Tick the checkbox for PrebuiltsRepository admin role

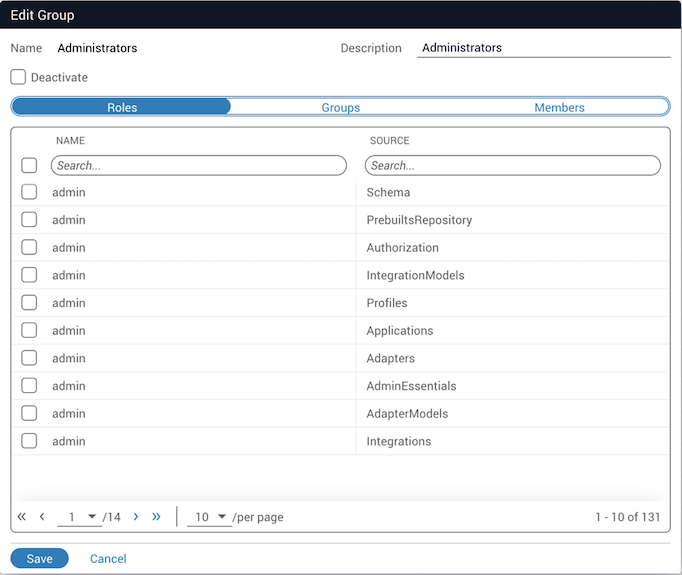(29, 220)
